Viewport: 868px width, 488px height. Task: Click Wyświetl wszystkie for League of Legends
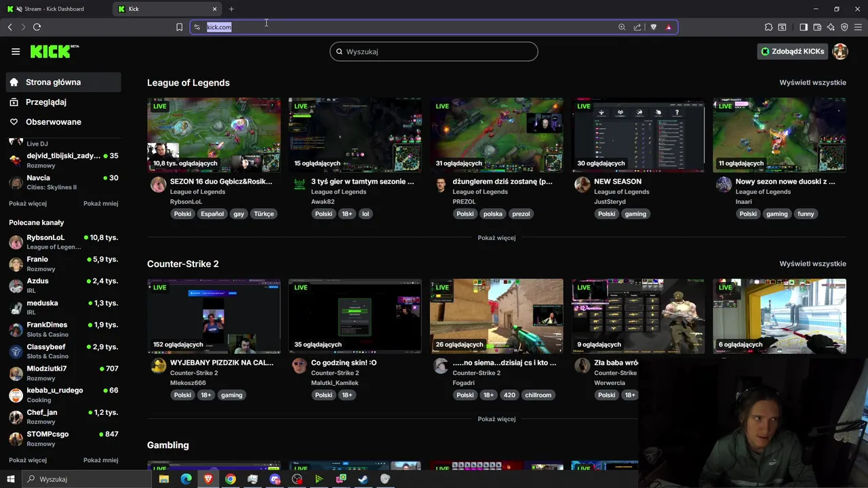(812, 83)
